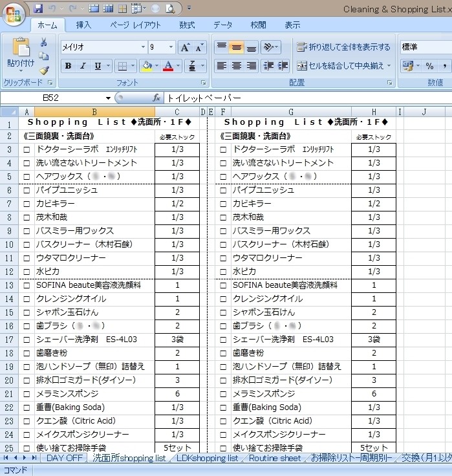Image resolution: width=452 pixels, height=476 pixels.
Task: Click セルを結合して中央揃え merge button
Action: (x=340, y=66)
